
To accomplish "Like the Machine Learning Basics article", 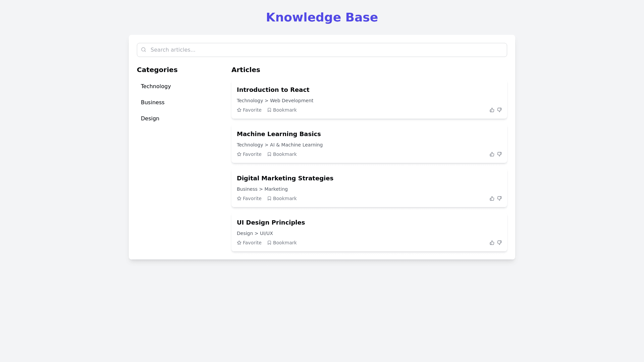I will (492, 154).
